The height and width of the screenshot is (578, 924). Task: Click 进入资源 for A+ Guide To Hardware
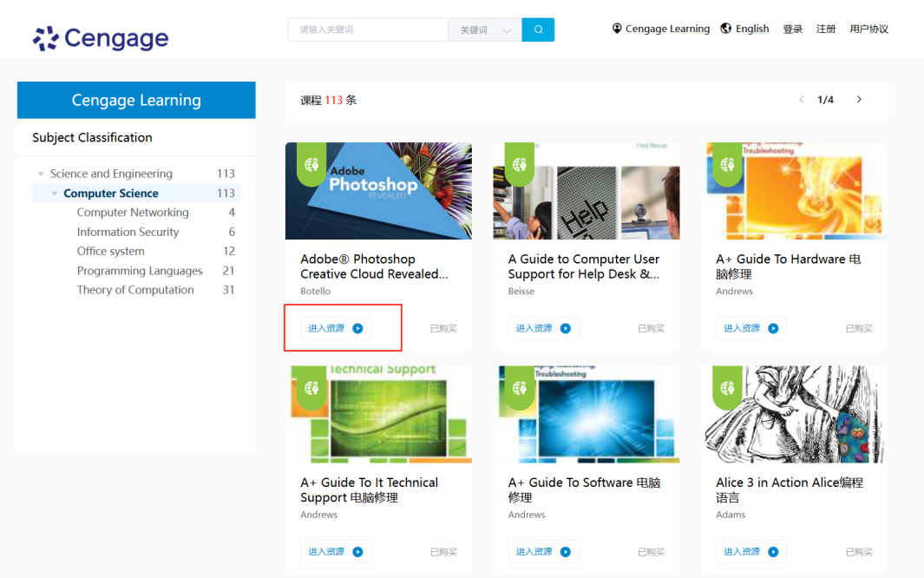tap(750, 328)
